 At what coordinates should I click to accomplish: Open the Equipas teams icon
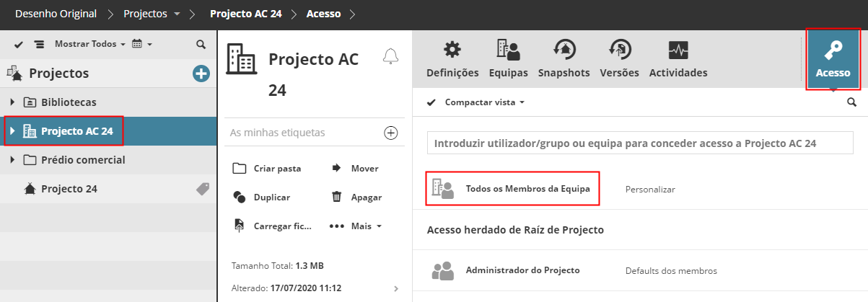(x=508, y=50)
